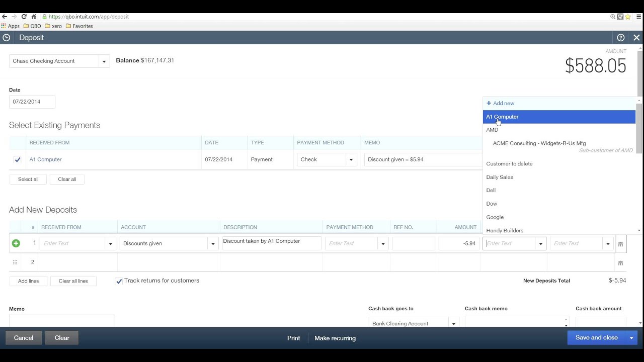The image size is (644, 362).
Task: Open the xero bookmark folder
Action: (x=53, y=26)
